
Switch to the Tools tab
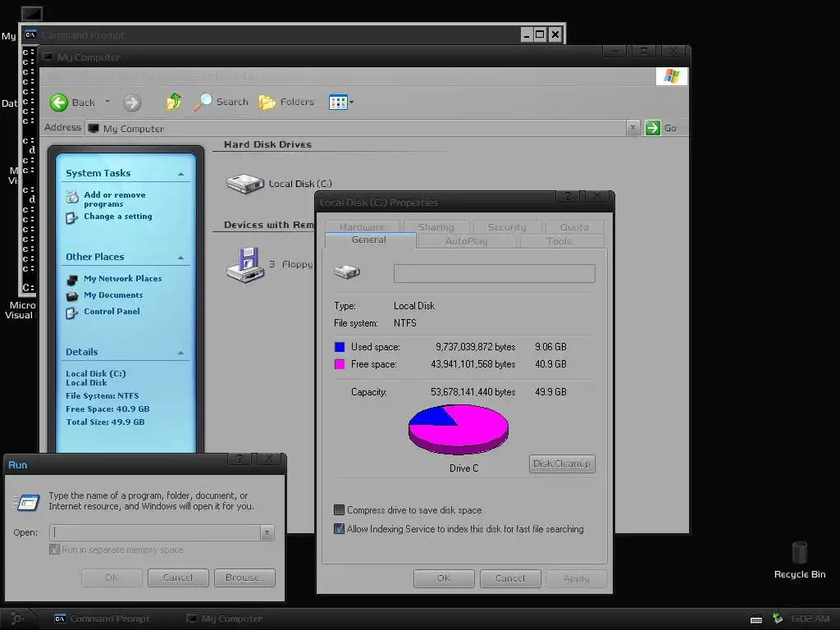559,241
